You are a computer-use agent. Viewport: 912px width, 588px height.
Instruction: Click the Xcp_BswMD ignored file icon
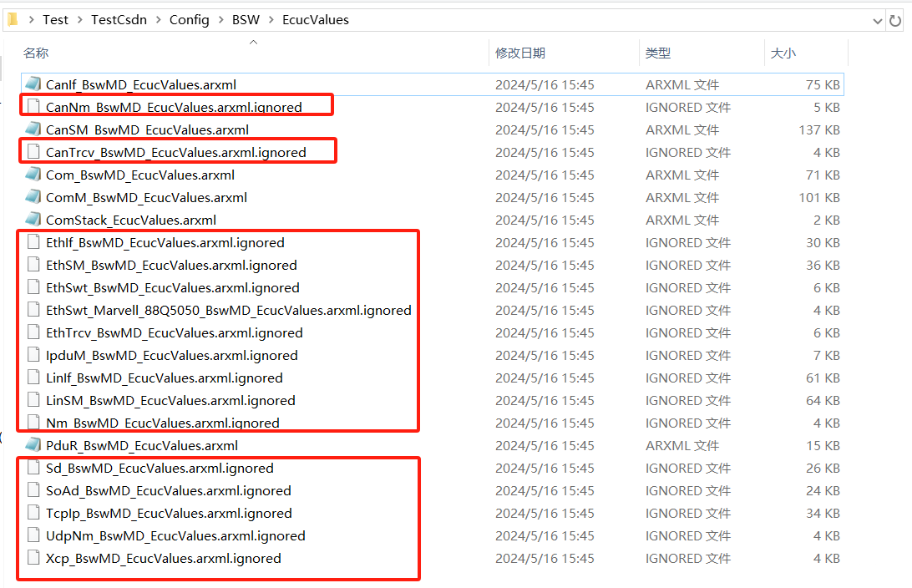(x=33, y=558)
